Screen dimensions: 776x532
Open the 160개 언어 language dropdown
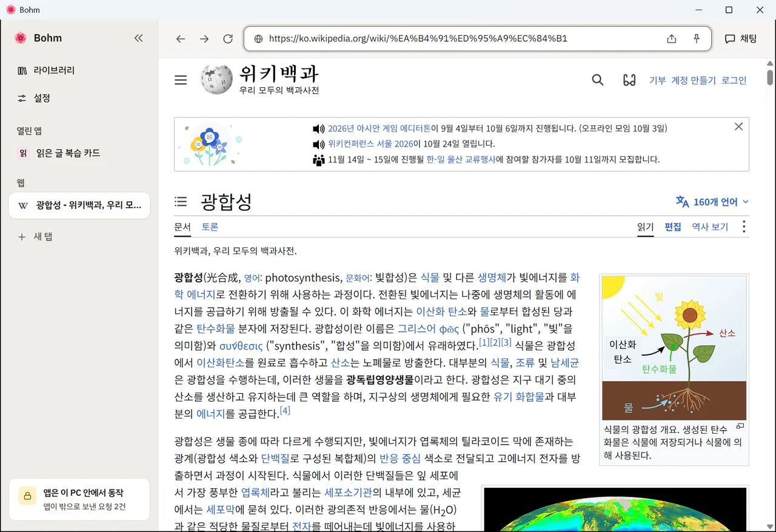(x=712, y=202)
